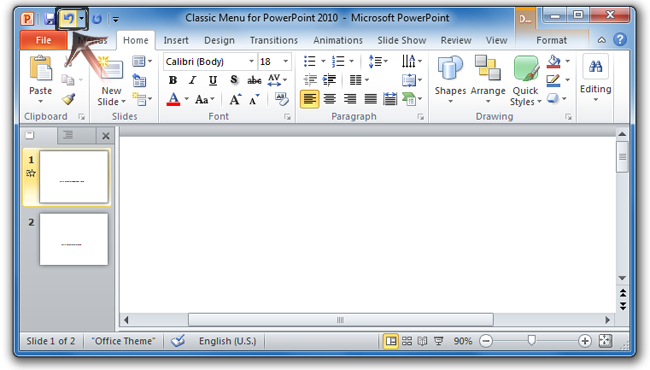The height and width of the screenshot is (370, 650).
Task: Click the Save icon in Quick Access Toolbar
Action: click(x=50, y=19)
